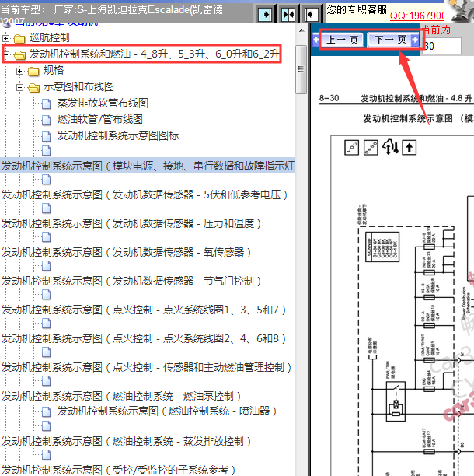Open schematic 发动机数据传感器 - 压力和温度
The width and height of the screenshot is (474, 476).
tap(131, 223)
